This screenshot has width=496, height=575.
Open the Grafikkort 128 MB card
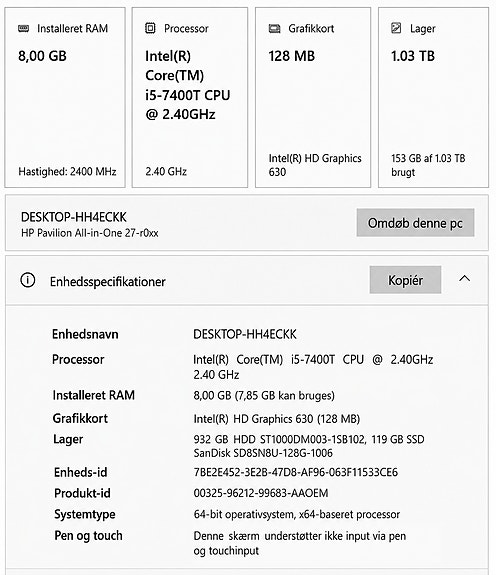(313, 98)
